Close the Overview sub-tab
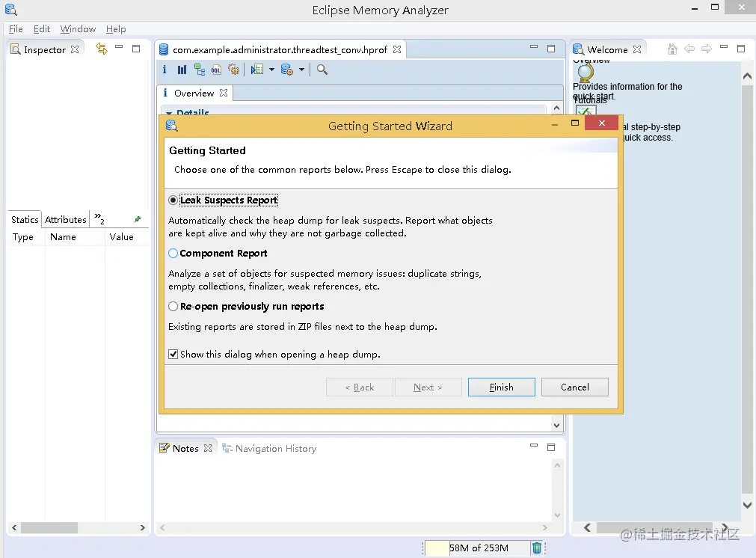 pos(224,93)
